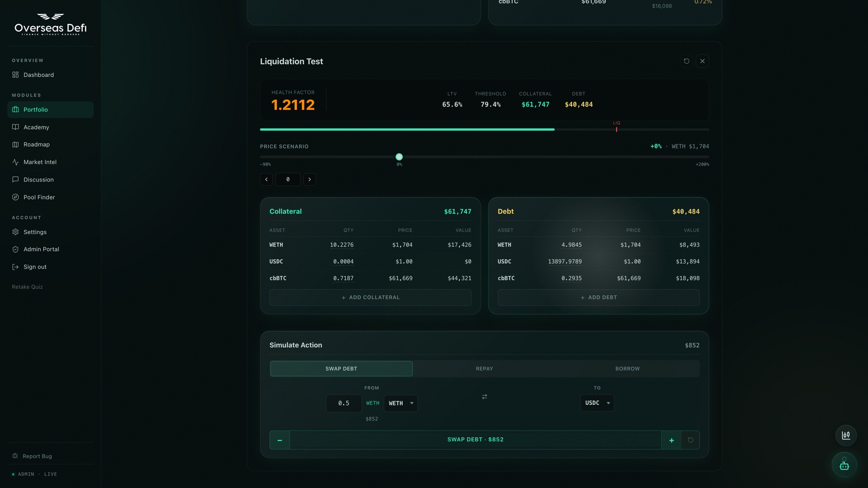Click the WETH $1,704 price label
The height and width of the screenshot is (488, 868).
[690, 146]
